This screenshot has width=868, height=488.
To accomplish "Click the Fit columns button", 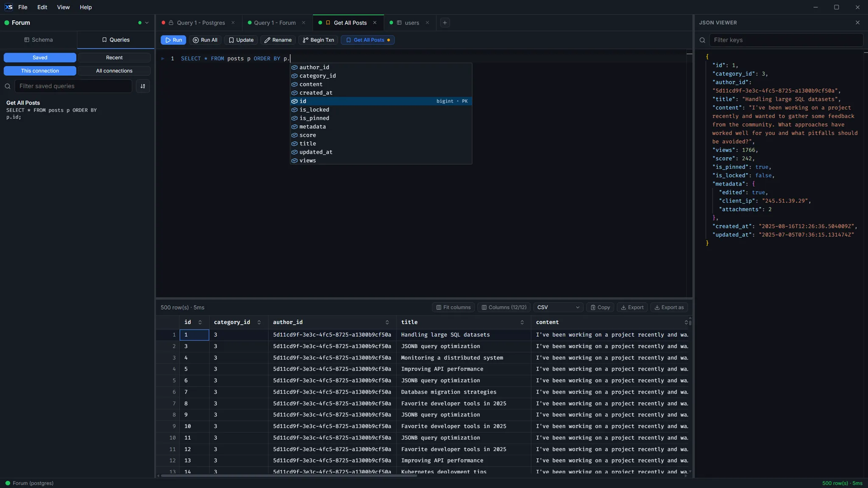I will point(453,308).
